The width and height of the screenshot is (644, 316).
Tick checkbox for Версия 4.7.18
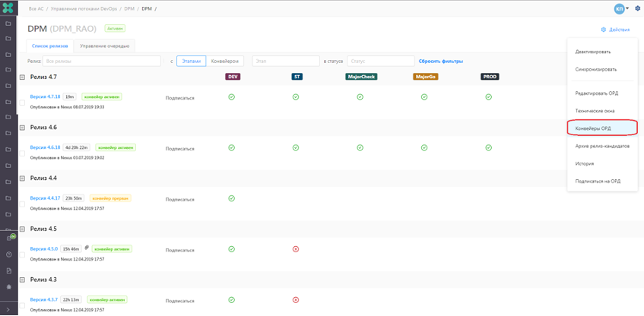point(23,102)
